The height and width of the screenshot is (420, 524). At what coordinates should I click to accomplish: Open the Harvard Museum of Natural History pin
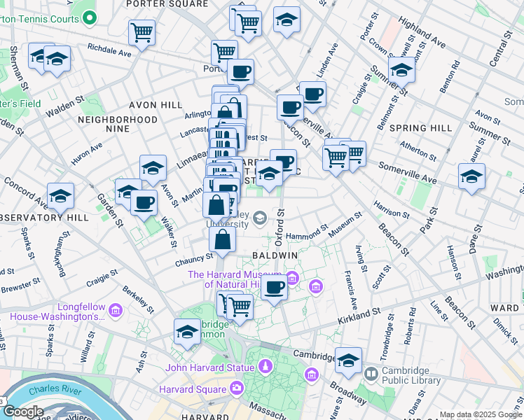292,278
